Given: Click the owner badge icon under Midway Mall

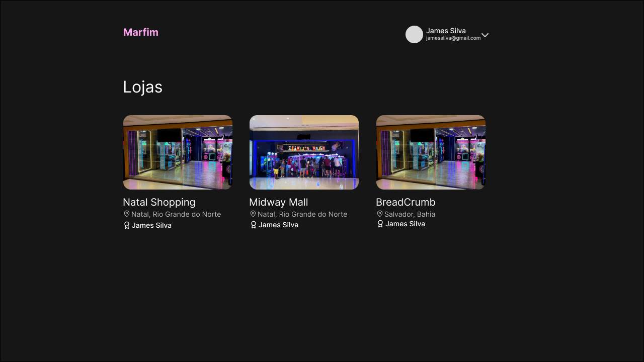Looking at the screenshot, I should click(254, 225).
